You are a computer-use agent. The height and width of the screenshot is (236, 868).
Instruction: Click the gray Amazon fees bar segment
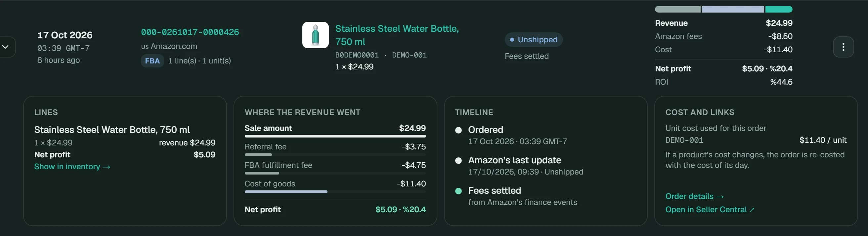[677, 10]
